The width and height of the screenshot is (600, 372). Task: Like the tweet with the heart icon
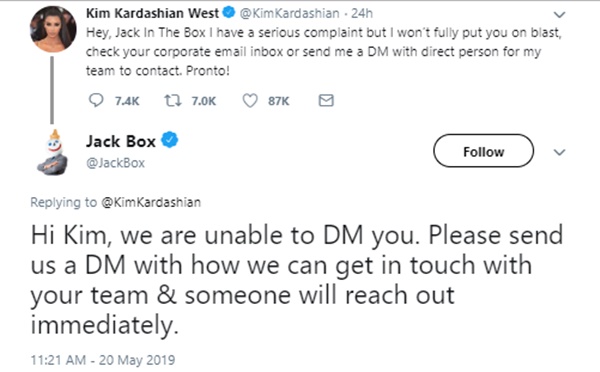click(250, 101)
